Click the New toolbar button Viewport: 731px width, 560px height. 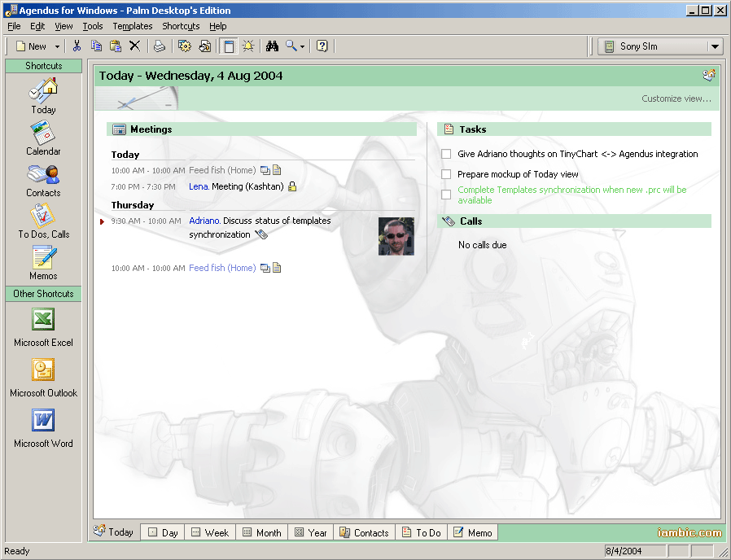pyautogui.click(x=32, y=46)
